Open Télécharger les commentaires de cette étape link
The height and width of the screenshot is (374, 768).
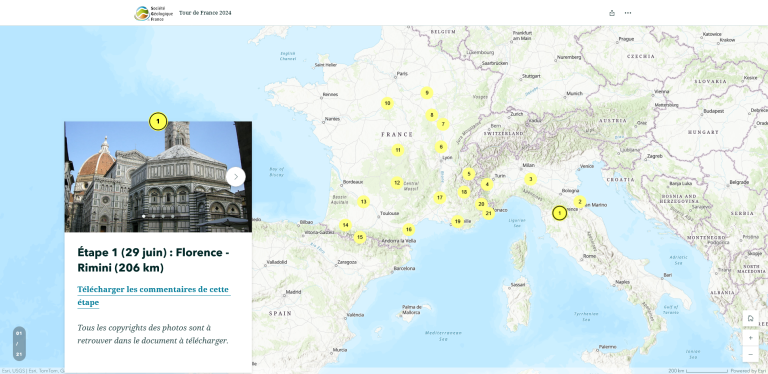click(x=153, y=296)
